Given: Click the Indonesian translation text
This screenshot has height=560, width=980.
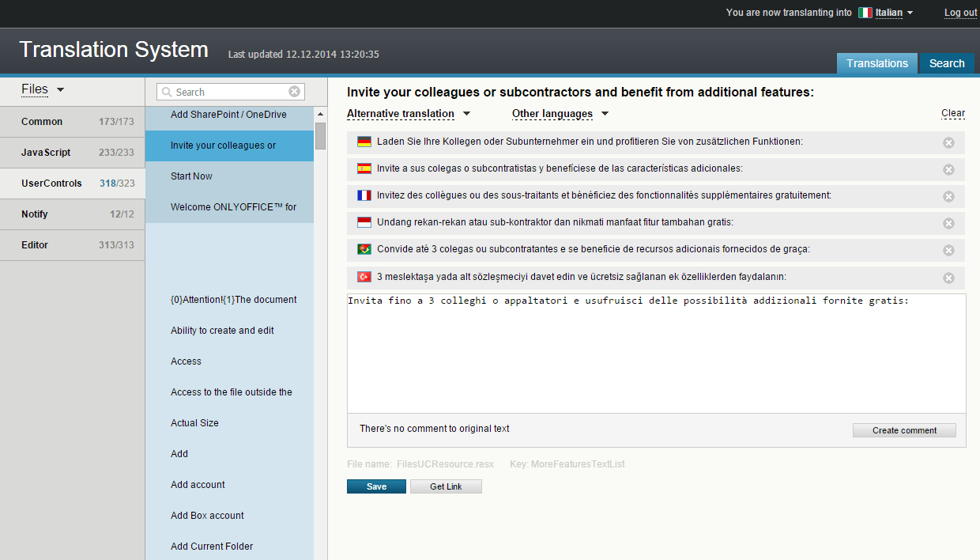Looking at the screenshot, I should [555, 222].
